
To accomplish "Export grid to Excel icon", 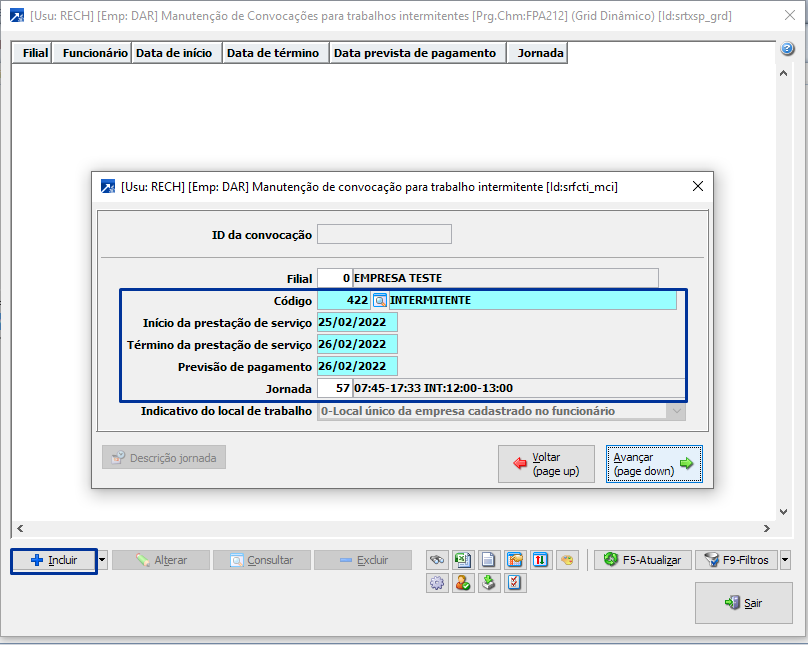I will (463, 560).
